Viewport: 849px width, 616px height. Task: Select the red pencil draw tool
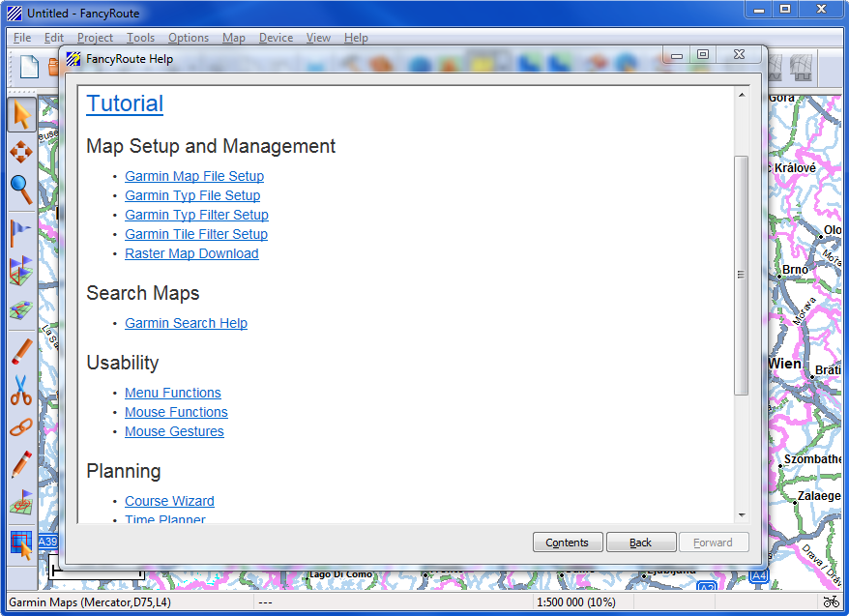tap(21, 464)
